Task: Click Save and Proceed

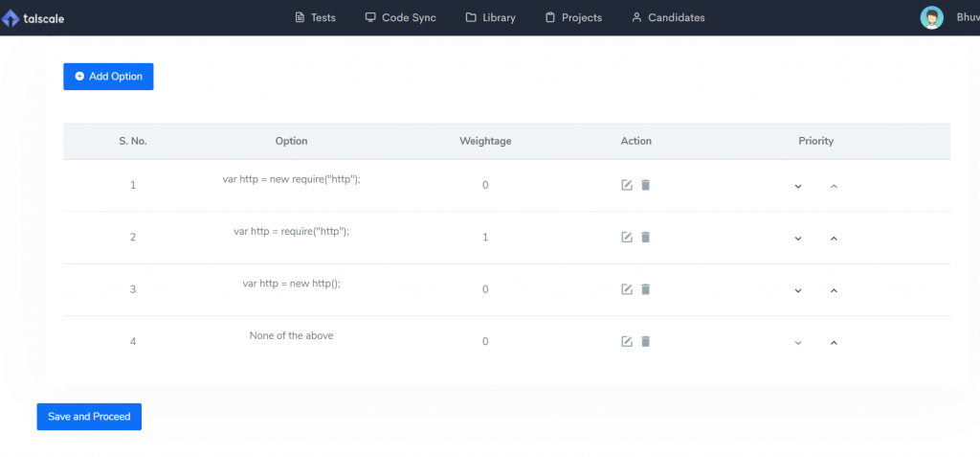Action: (89, 417)
